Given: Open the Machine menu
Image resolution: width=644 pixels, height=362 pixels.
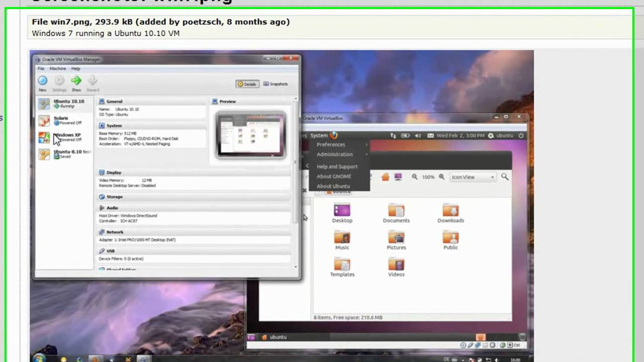Looking at the screenshot, I should (57, 68).
